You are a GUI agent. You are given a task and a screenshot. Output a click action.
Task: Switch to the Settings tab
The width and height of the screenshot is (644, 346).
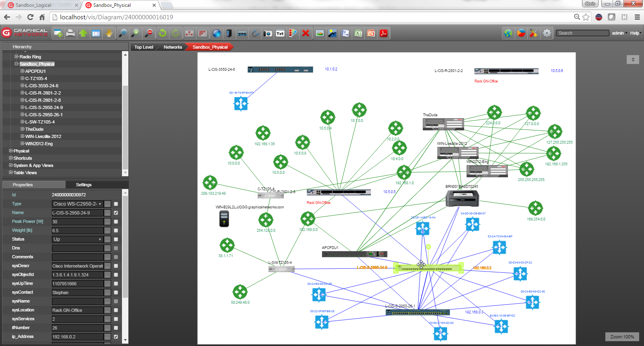pos(84,185)
